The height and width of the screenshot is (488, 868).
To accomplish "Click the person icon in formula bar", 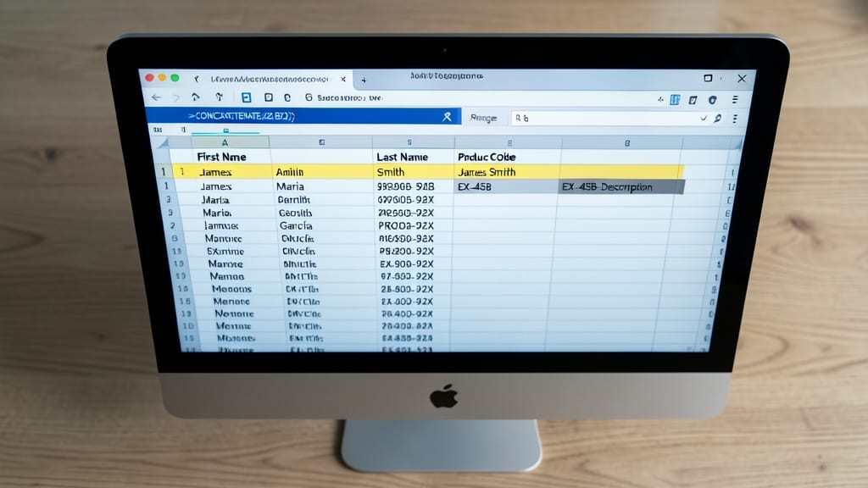I will click(447, 116).
